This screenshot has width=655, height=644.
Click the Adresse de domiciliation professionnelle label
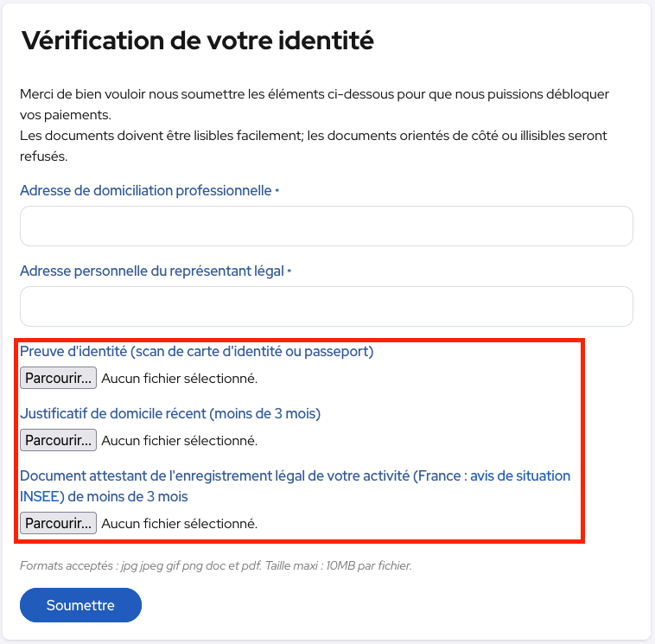(x=146, y=190)
